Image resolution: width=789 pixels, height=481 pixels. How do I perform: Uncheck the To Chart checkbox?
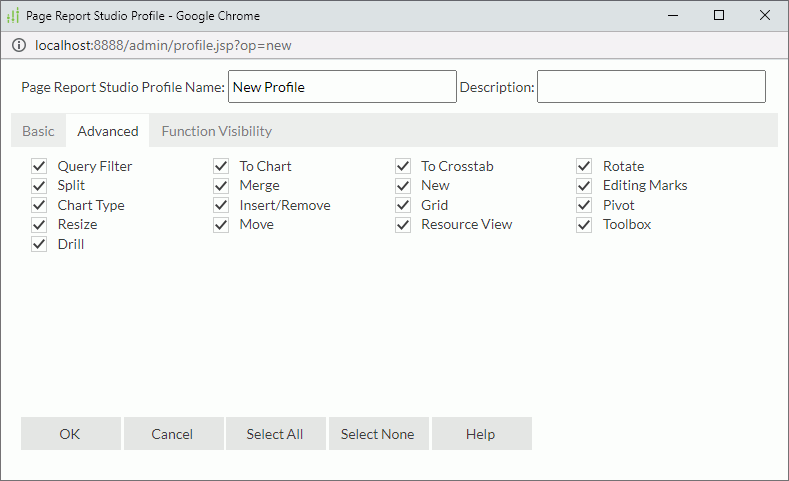221,166
